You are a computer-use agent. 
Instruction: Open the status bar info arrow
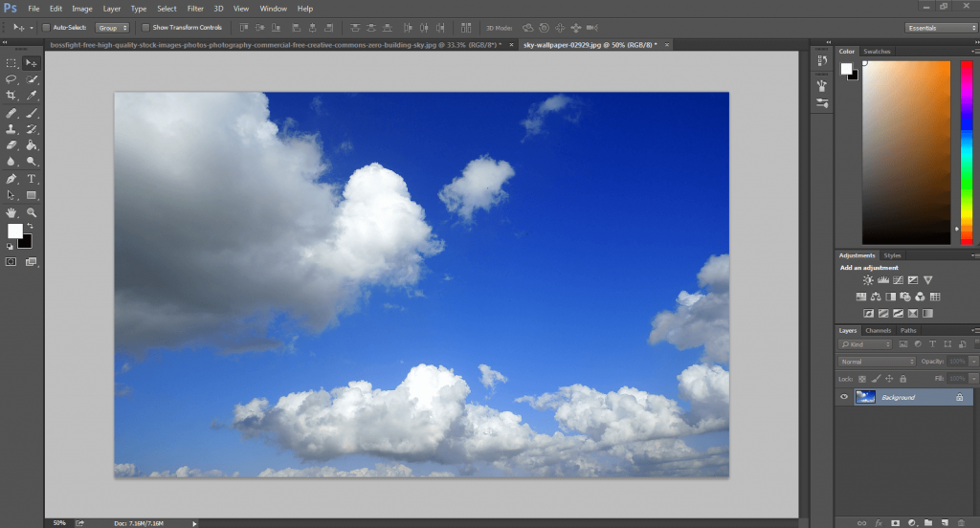click(x=194, y=523)
